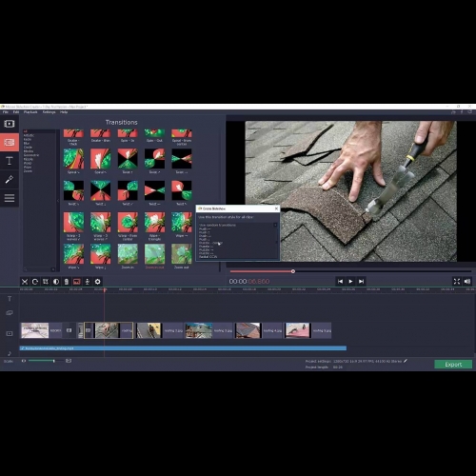Viewport: 476px width, 476px height.
Task: Collapse the transitions category list arrow
Action: [x=58, y=201]
